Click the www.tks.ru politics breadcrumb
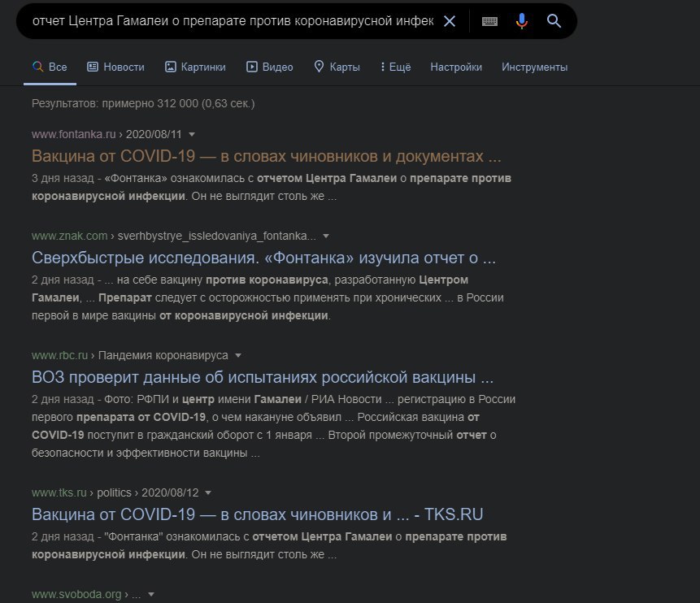700x603 pixels. (x=115, y=492)
